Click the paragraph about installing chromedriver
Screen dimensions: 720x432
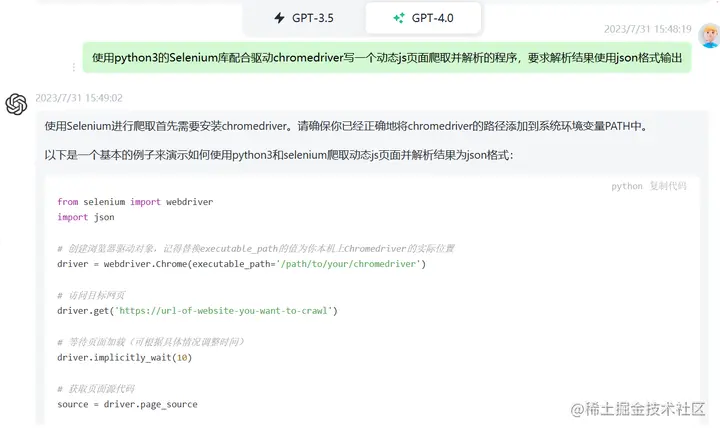347,126
